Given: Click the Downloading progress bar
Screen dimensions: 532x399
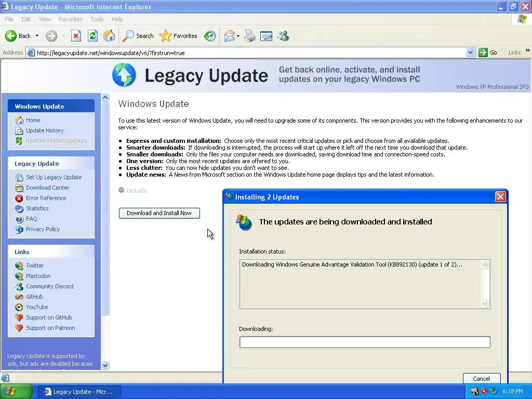Looking at the screenshot, I should pyautogui.click(x=365, y=342).
